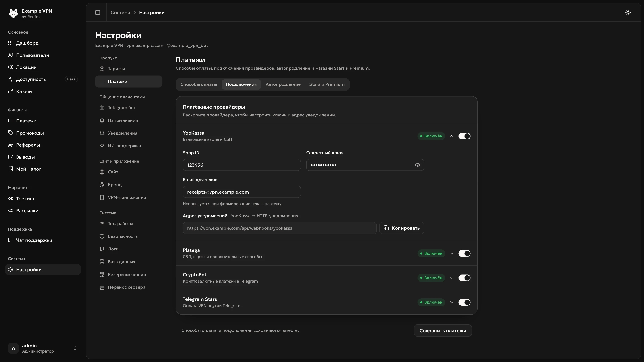Open Ключи in sidebar

tap(43, 91)
